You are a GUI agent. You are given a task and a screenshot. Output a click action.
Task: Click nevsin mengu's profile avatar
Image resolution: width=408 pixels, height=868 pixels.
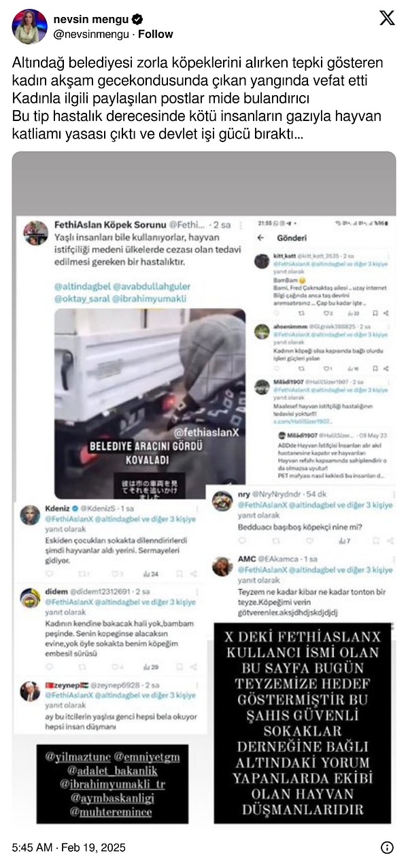[x=29, y=27]
